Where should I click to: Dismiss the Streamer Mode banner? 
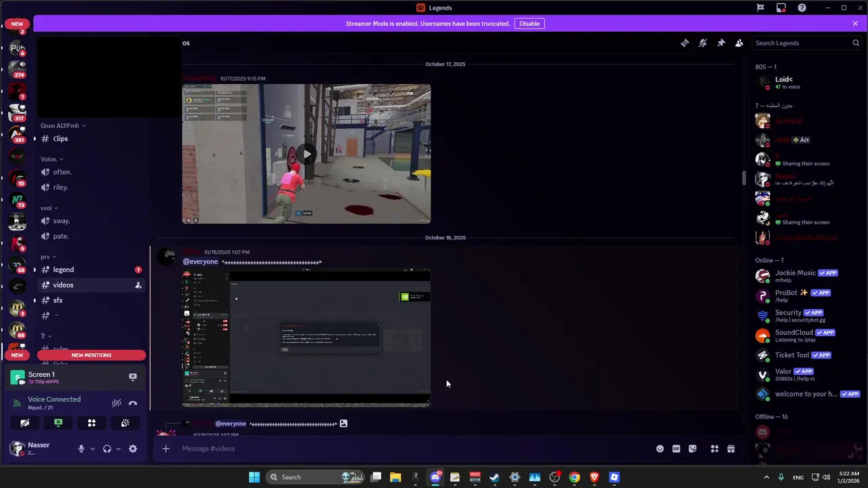pyautogui.click(x=855, y=24)
